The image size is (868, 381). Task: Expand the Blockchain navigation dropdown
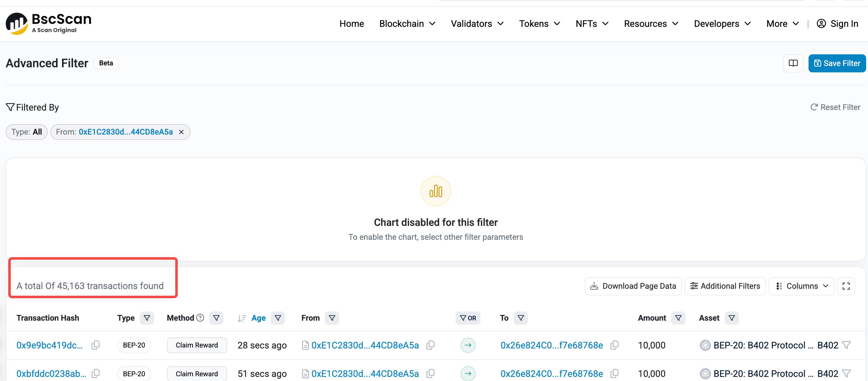(407, 24)
